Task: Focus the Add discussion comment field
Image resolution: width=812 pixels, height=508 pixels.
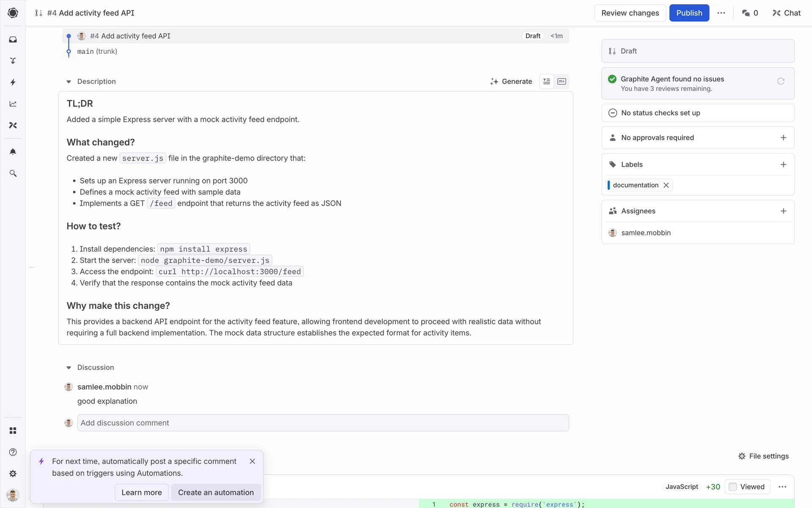Action: [x=323, y=423]
